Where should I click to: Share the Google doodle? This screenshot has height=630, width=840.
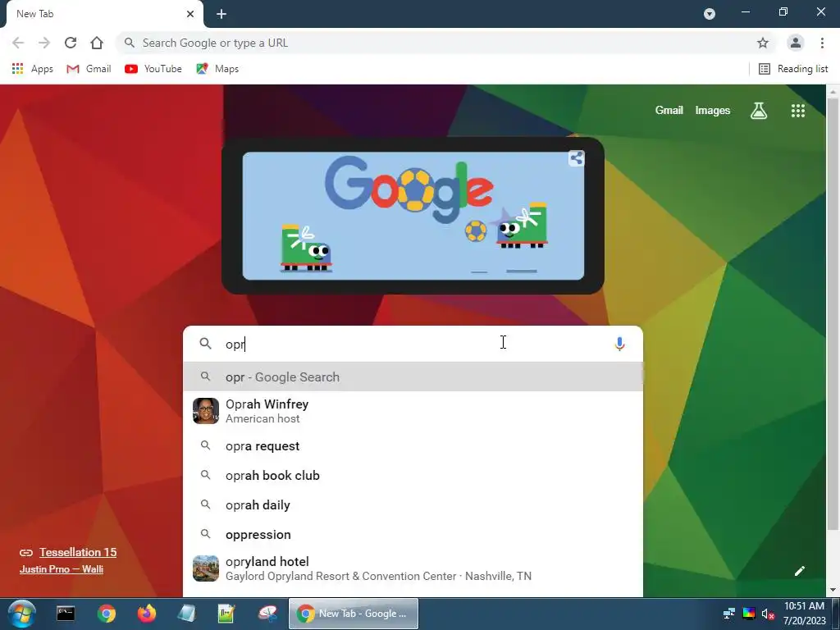pyautogui.click(x=577, y=158)
